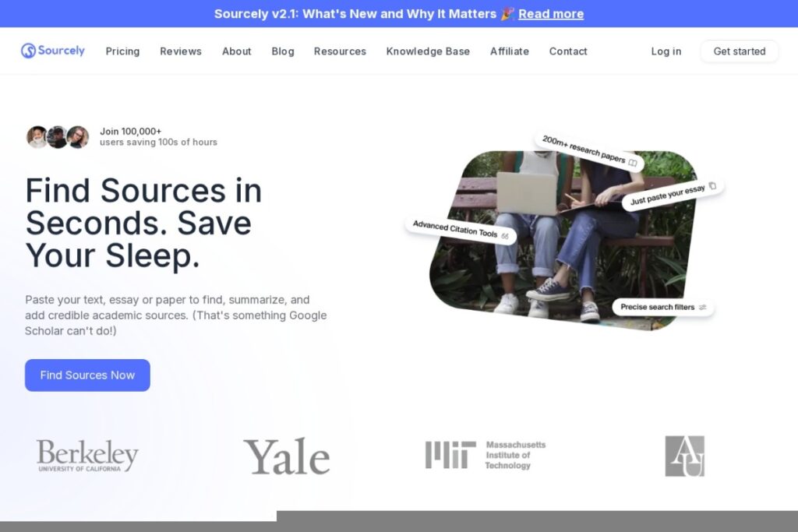Open the About menu item
Viewport: 798px width, 532px height.
[x=237, y=51]
